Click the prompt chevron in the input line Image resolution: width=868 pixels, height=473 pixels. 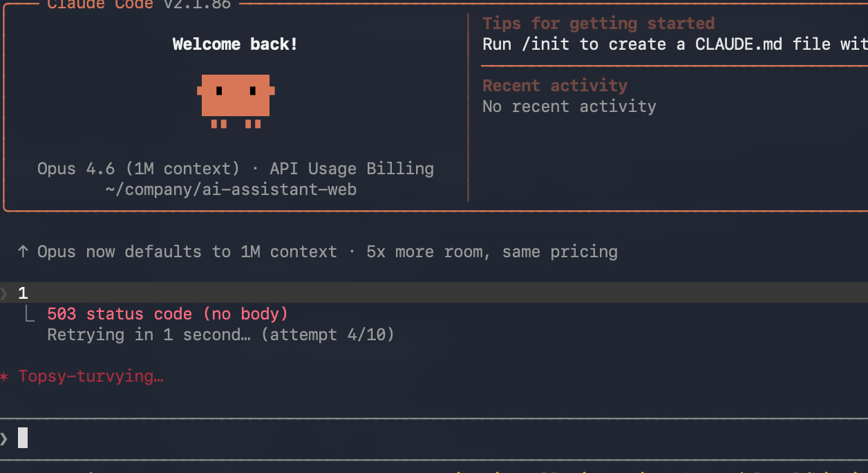tap(3, 438)
